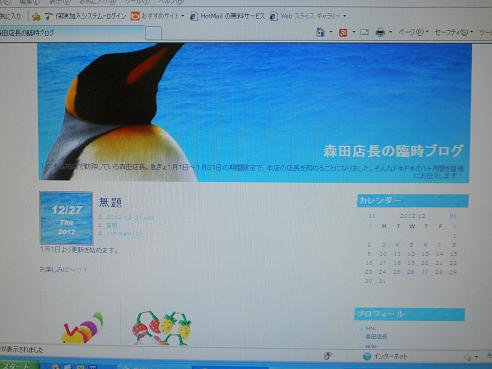This screenshot has height=369, width=492.
Task: Click the penguin header banner image
Action: click(254, 113)
